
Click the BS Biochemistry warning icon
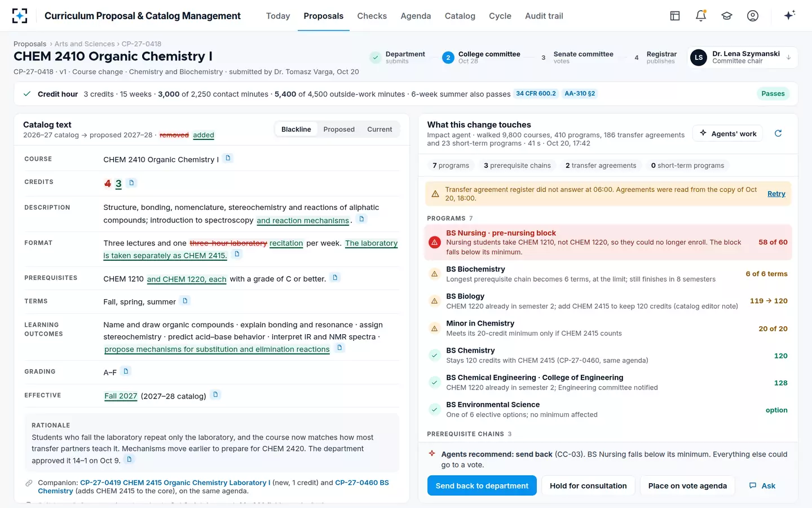(435, 274)
